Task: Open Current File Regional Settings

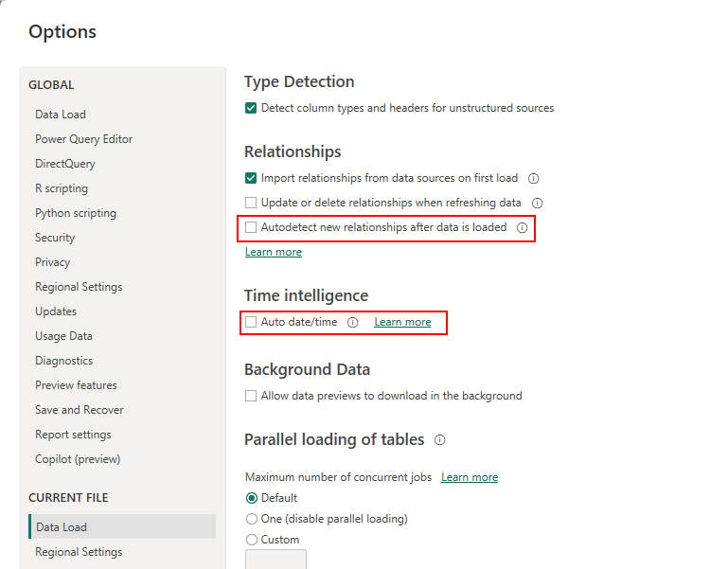Action: [x=79, y=552]
